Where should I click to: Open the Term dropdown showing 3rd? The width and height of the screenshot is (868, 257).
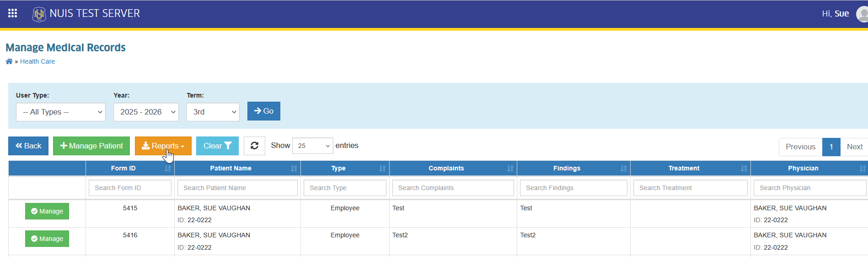[213, 112]
